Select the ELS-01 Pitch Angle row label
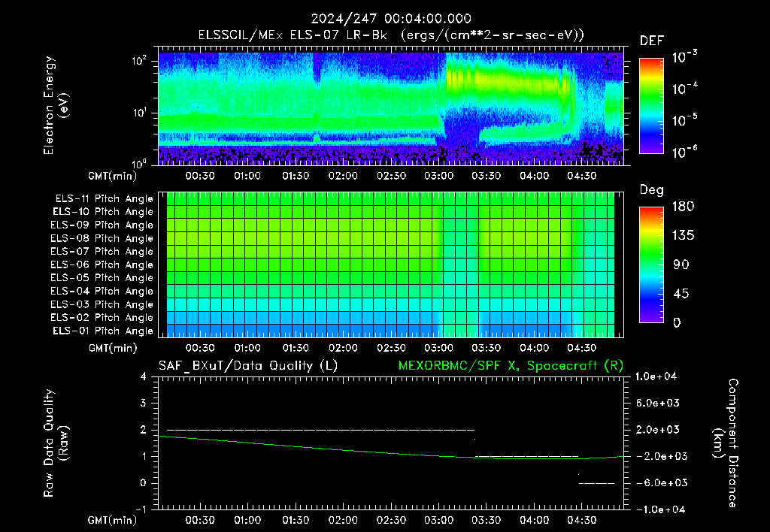 [103, 331]
